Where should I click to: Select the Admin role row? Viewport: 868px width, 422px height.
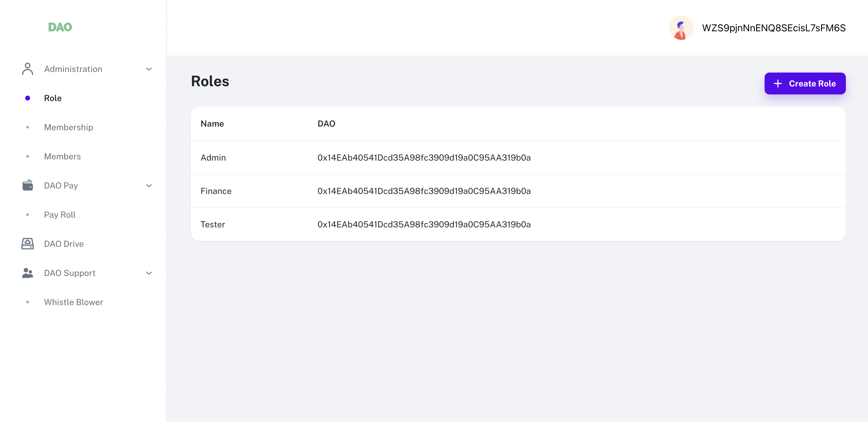click(213, 158)
